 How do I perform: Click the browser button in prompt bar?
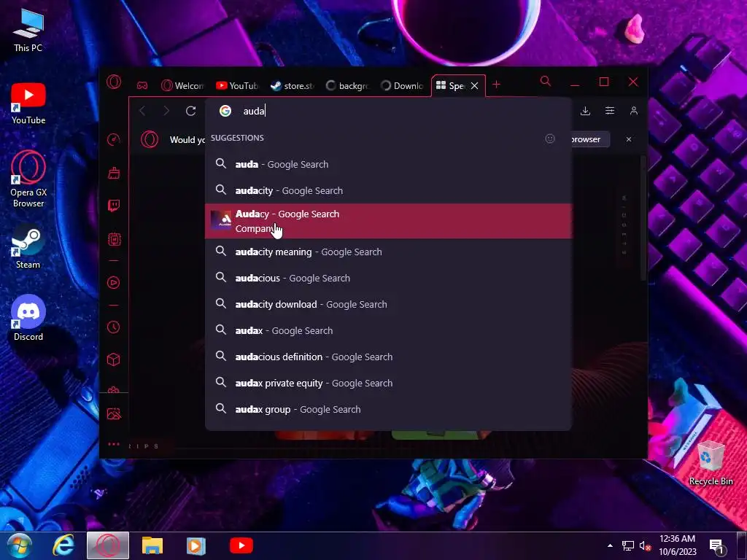point(589,139)
